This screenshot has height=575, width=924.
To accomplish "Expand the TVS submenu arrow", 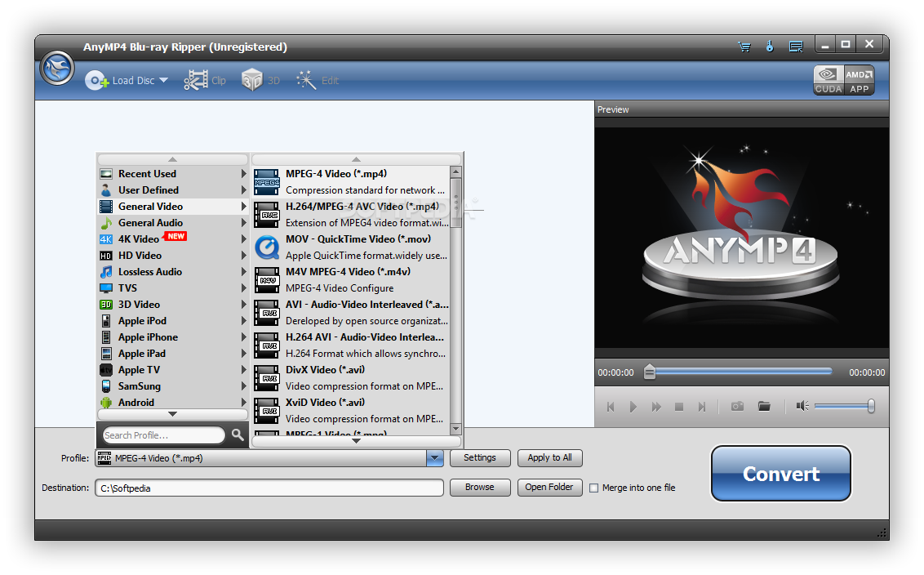I will (x=244, y=288).
